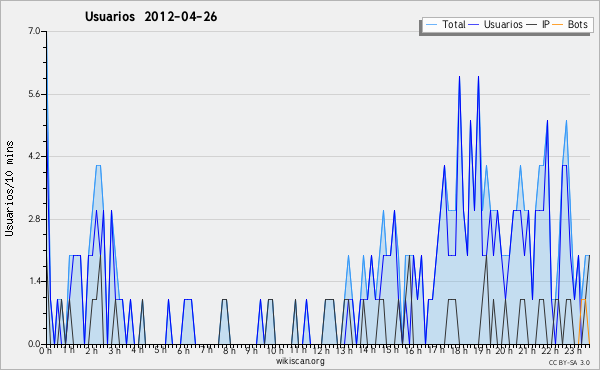Click the '17 h' x-axis label
Screen dimensions: 600x370
436,350
